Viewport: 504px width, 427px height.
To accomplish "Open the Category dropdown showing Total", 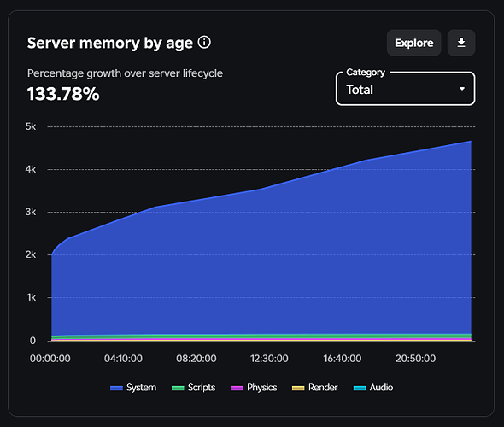I will click(x=405, y=89).
